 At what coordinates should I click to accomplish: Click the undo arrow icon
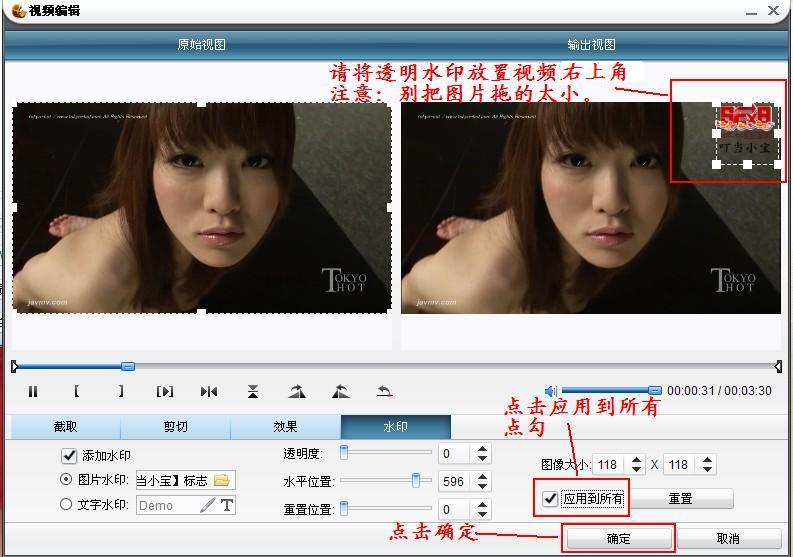pyautogui.click(x=385, y=391)
